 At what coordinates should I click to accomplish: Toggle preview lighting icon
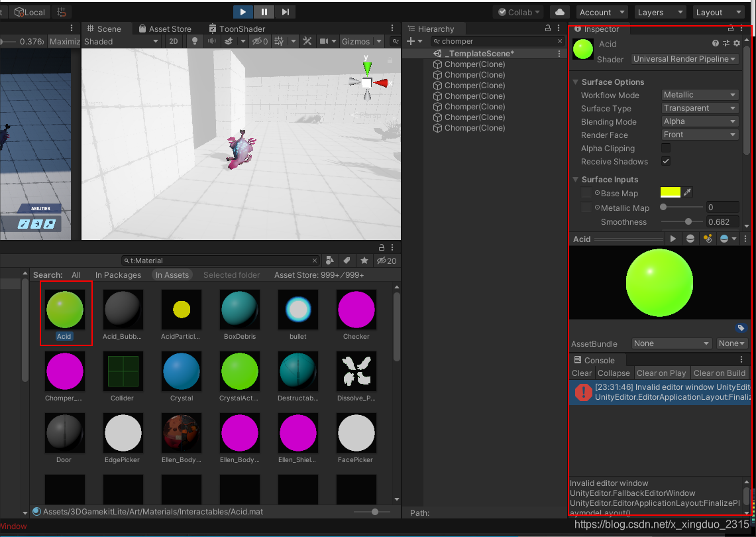click(708, 239)
